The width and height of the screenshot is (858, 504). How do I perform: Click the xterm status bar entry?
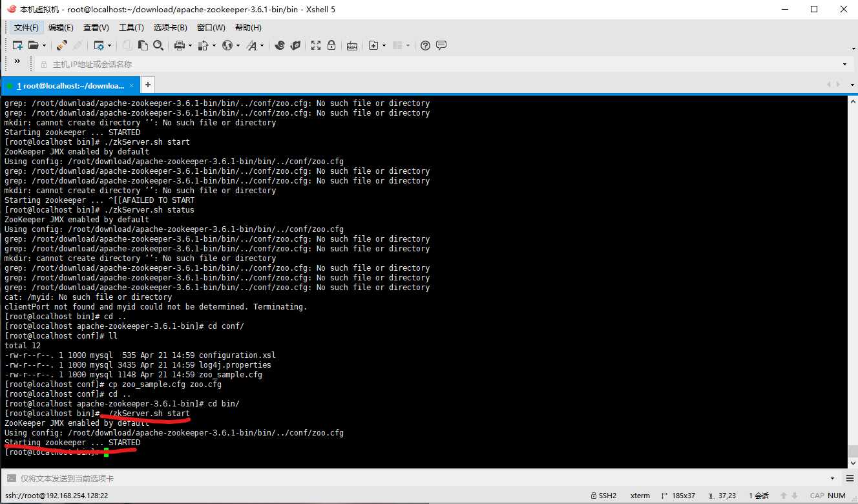coord(640,496)
